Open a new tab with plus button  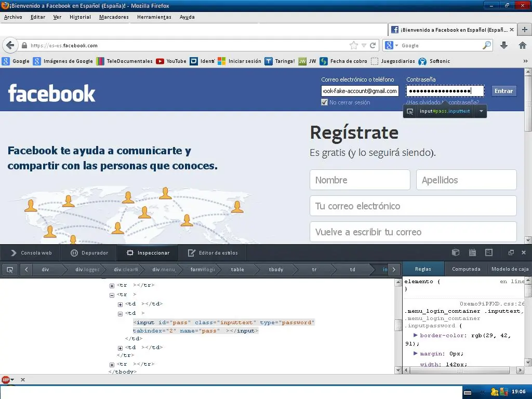tap(525, 30)
